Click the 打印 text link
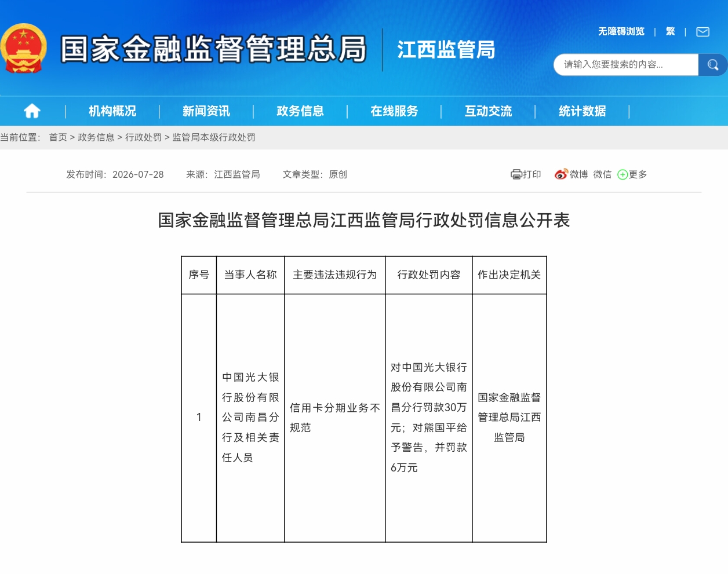Viewport: 728px width, 574px height. (x=532, y=174)
